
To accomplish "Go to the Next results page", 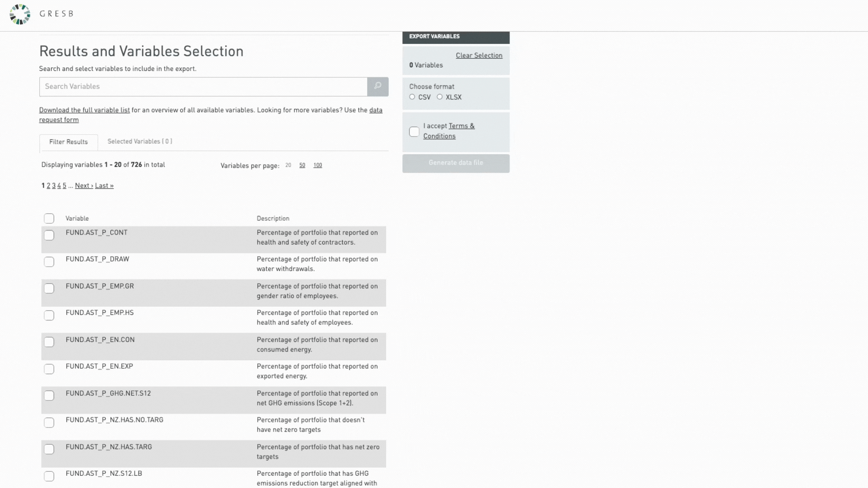I will 84,186.
